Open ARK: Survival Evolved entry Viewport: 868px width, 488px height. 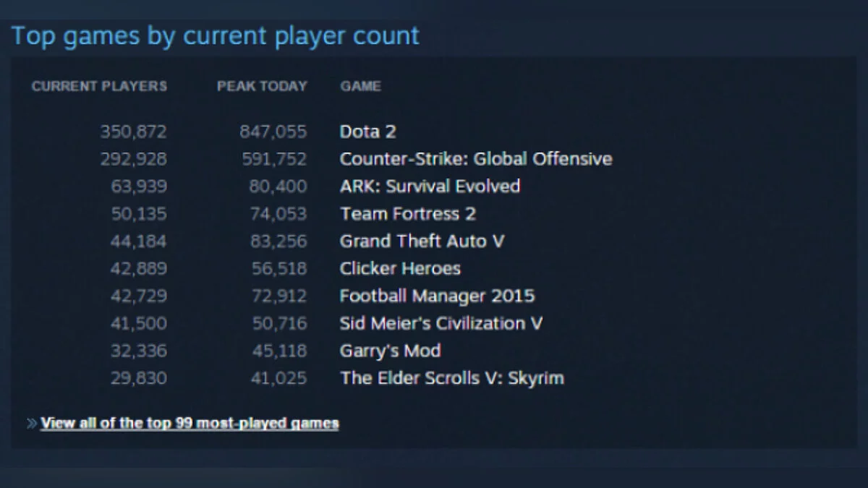click(x=430, y=187)
